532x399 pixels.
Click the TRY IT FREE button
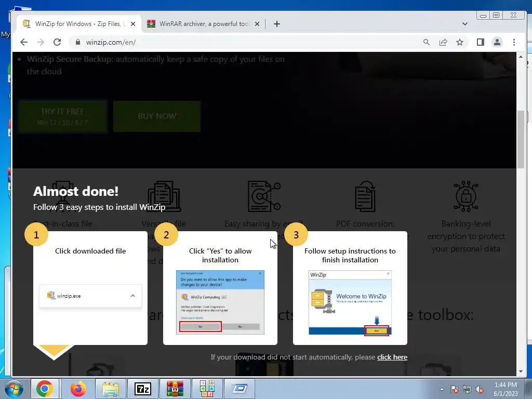(x=62, y=116)
